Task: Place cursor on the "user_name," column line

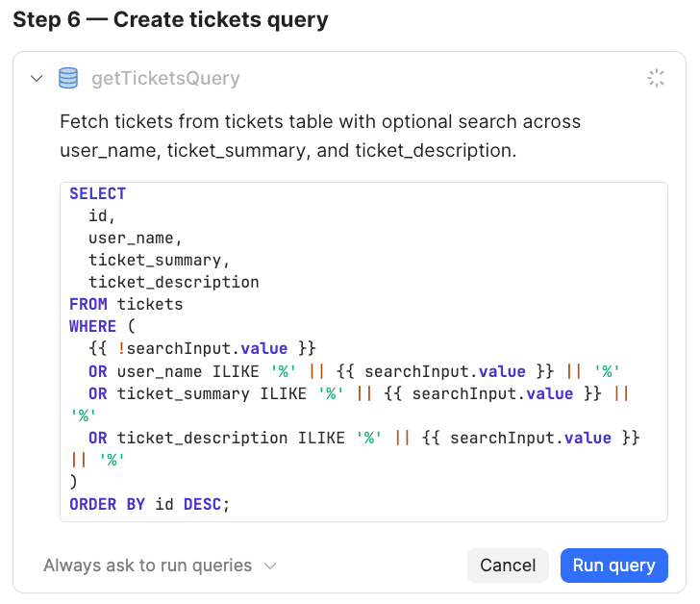Action: pyautogui.click(x=135, y=238)
